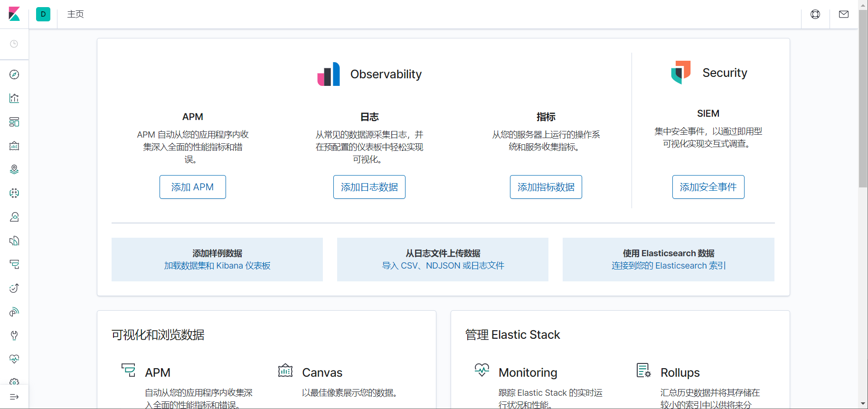Open the help menu lifebuoy icon
Image resolution: width=868 pixels, height=409 pixels.
point(815,14)
